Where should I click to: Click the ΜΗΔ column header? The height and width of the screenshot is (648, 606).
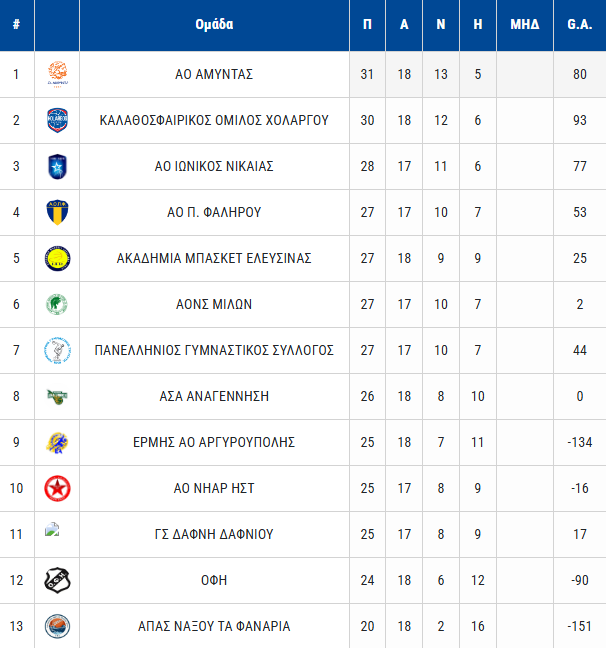pyautogui.click(x=524, y=25)
